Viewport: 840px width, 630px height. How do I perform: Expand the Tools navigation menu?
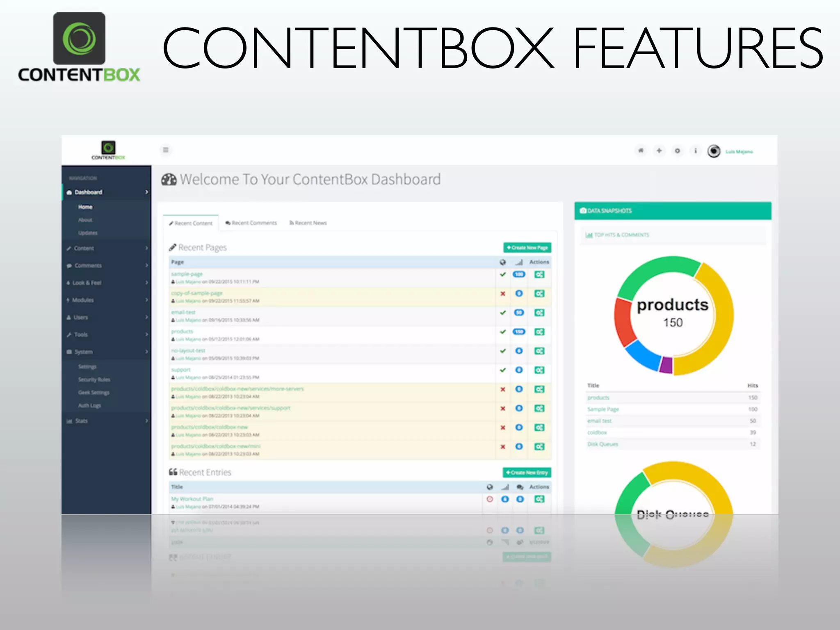tap(106, 334)
